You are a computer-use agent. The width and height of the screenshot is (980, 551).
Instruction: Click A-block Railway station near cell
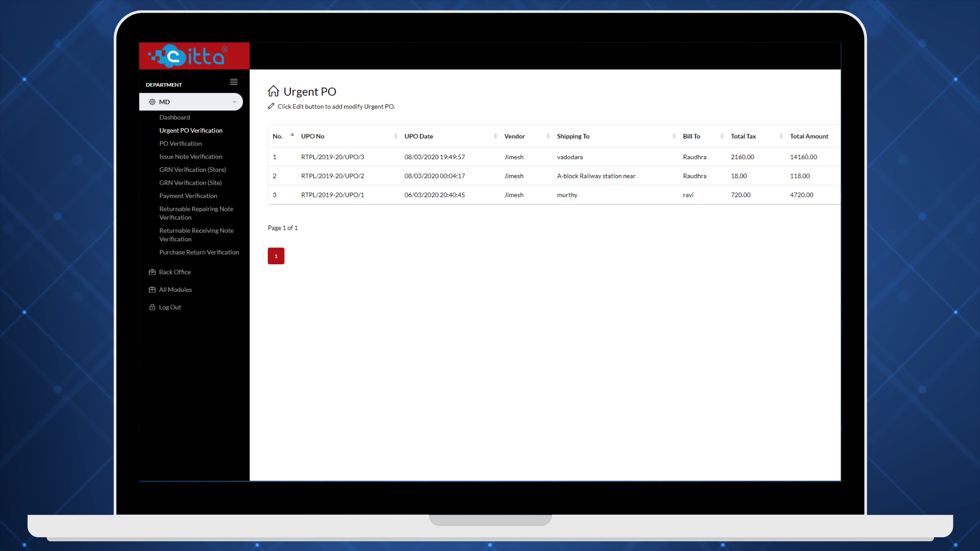596,176
